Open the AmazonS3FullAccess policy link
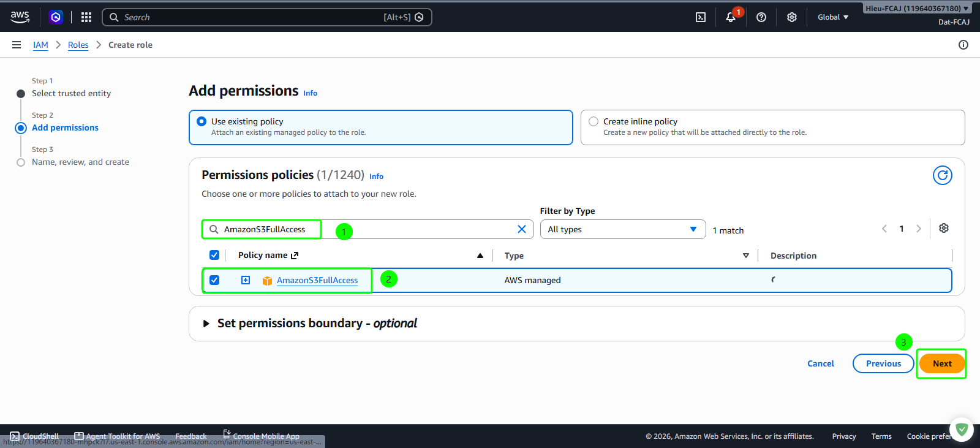Screen dimensions: 980x448 [317, 280]
